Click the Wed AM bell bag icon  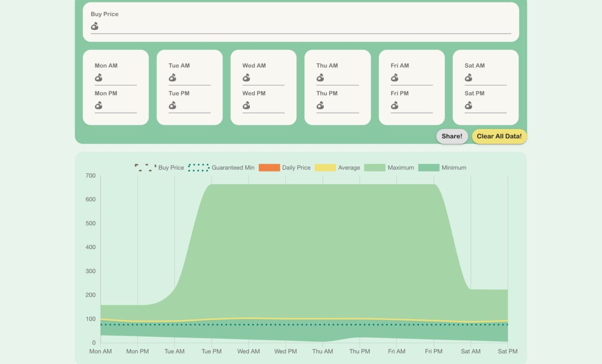point(246,78)
